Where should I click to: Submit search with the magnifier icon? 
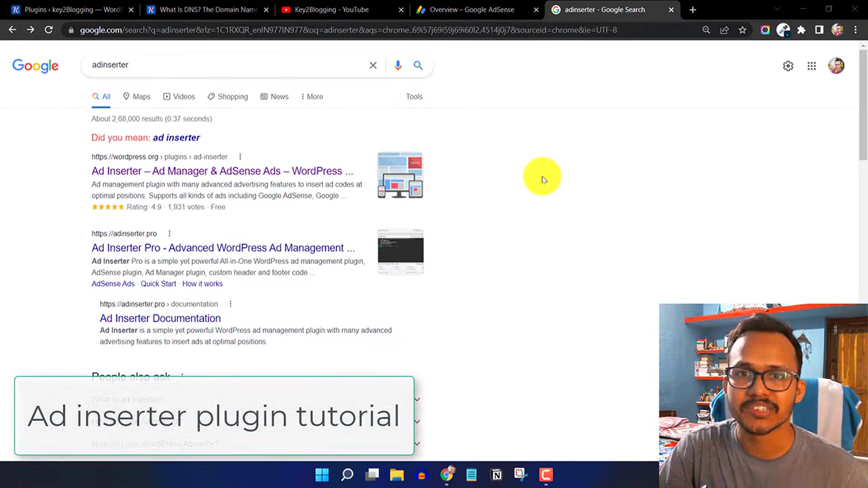pos(418,65)
